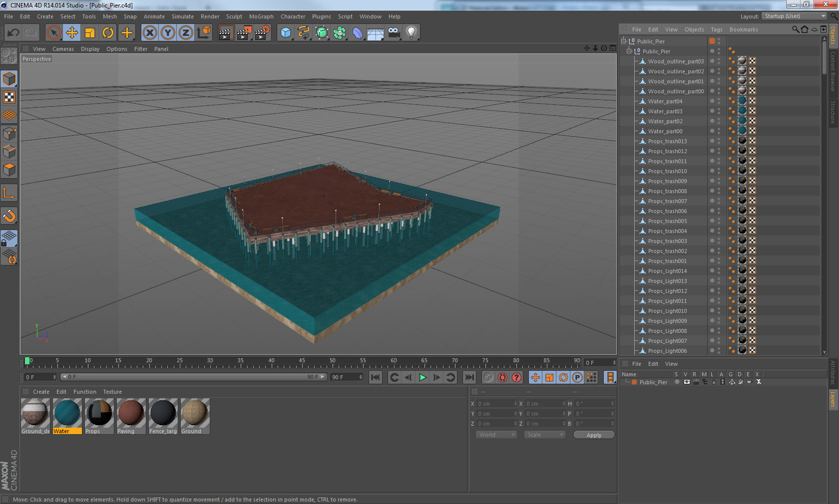Toggle autokeying record button
This screenshot has height=504, width=839.
[x=502, y=377]
